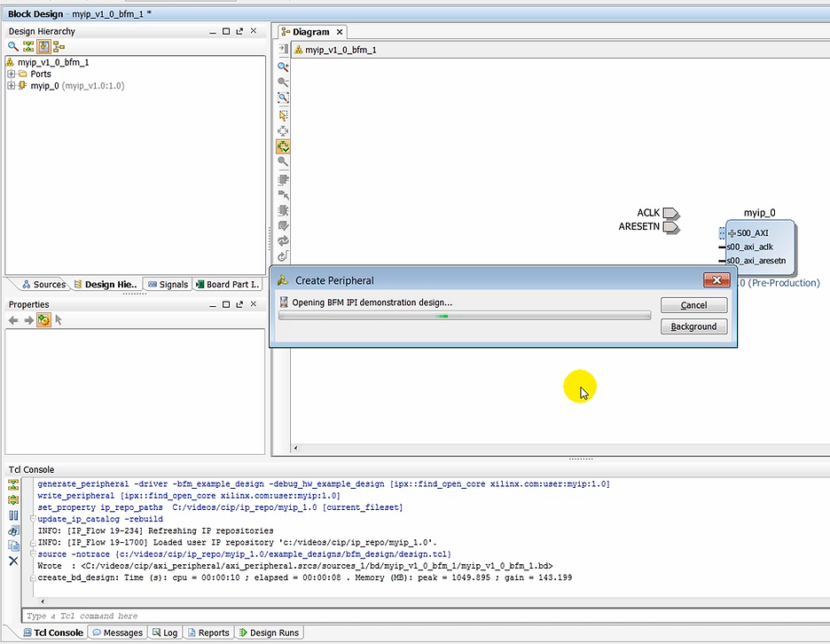Image resolution: width=830 pixels, height=644 pixels.
Task: Expand all Tcl Console entries with sidebar icon
Action: pyautogui.click(x=12, y=499)
